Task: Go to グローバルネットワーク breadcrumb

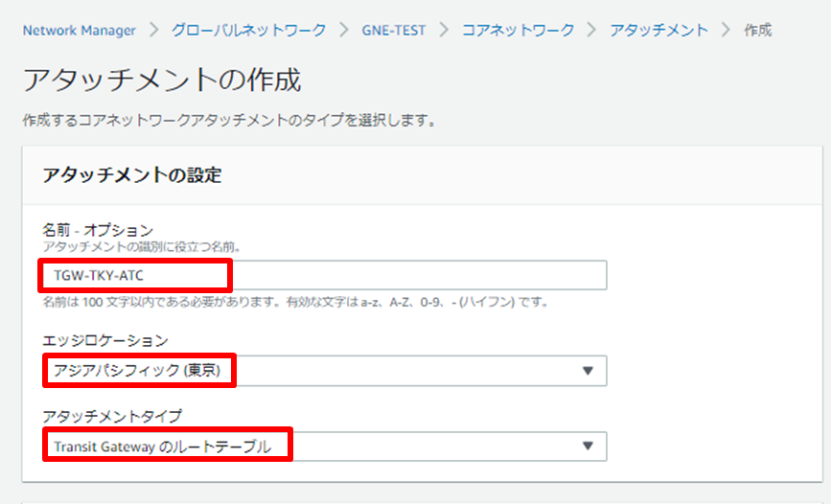Action: 248,31
